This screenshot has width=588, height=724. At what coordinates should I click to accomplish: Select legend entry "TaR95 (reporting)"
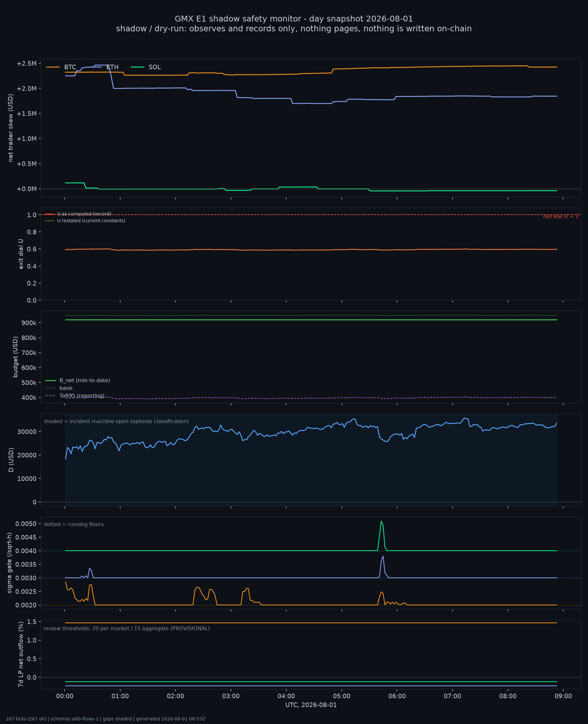[x=82, y=396]
